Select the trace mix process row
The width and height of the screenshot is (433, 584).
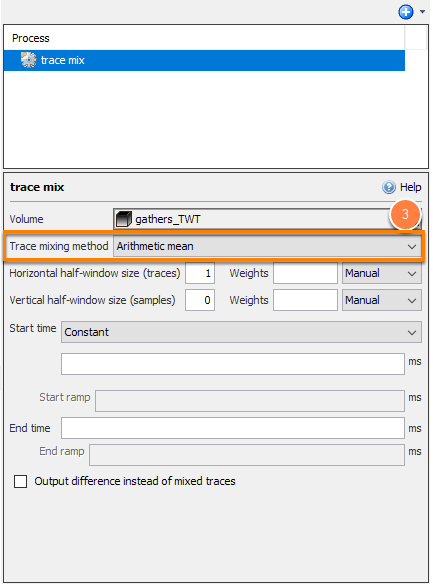[204, 60]
